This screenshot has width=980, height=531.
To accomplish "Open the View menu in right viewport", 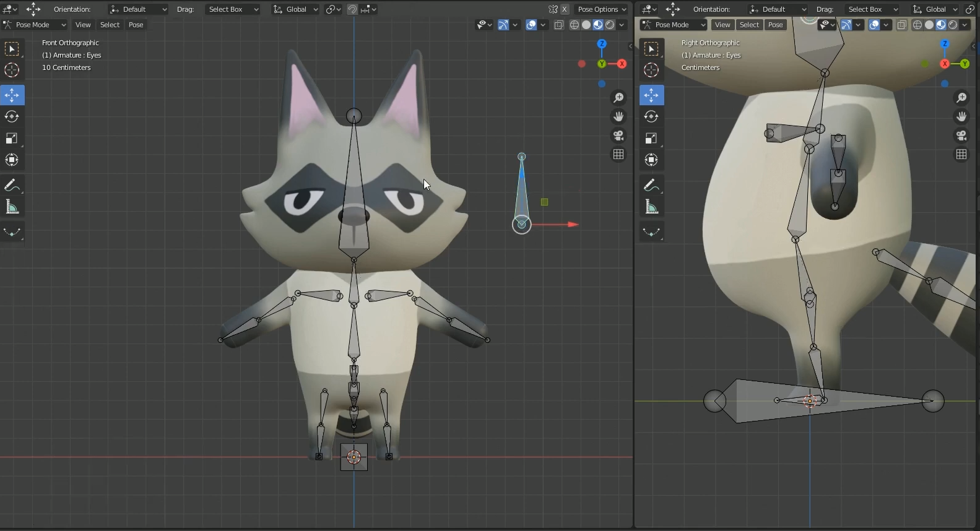I will tap(722, 25).
